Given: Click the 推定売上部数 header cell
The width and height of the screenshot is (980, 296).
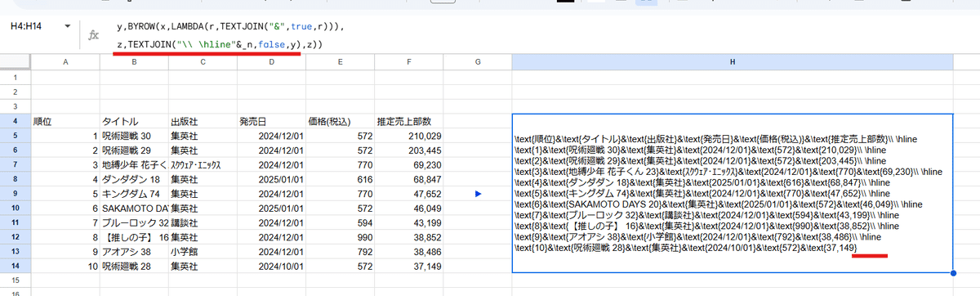Looking at the screenshot, I should tap(409, 121).
